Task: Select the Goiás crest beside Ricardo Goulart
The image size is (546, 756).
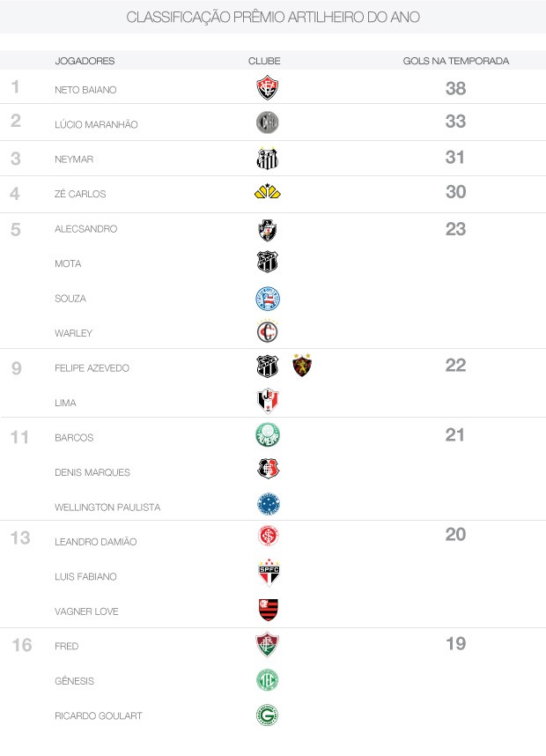Action: coord(267,715)
